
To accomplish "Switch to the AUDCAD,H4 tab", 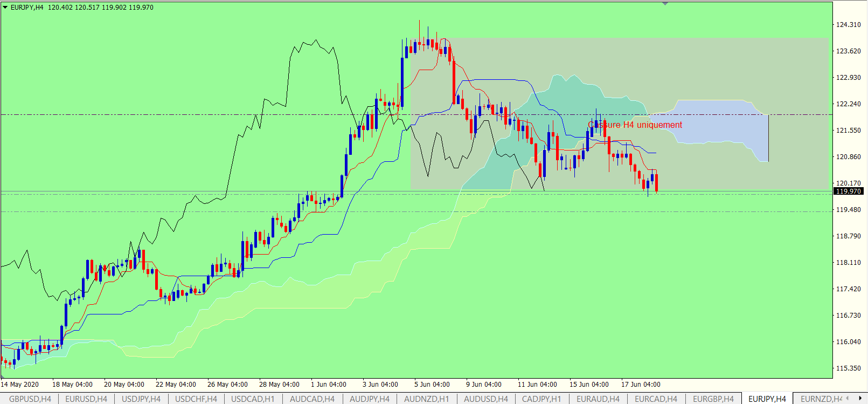I will click(x=312, y=399).
